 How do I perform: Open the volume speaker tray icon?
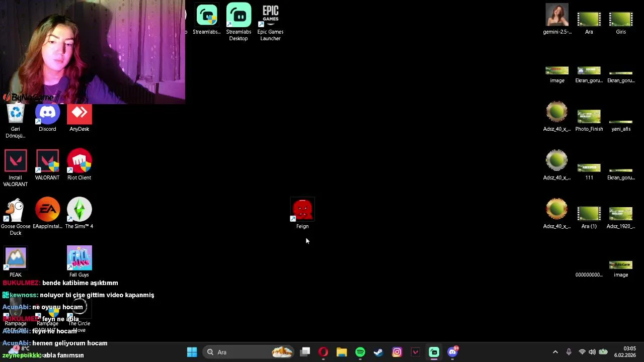pyautogui.click(x=592, y=352)
